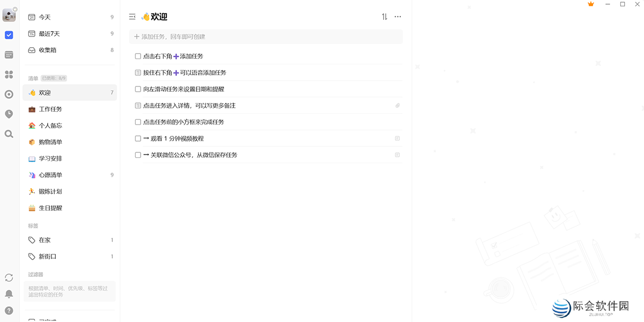This screenshot has width=644, height=322.
Task: Open notifications via the bell icon
Action: tap(9, 294)
